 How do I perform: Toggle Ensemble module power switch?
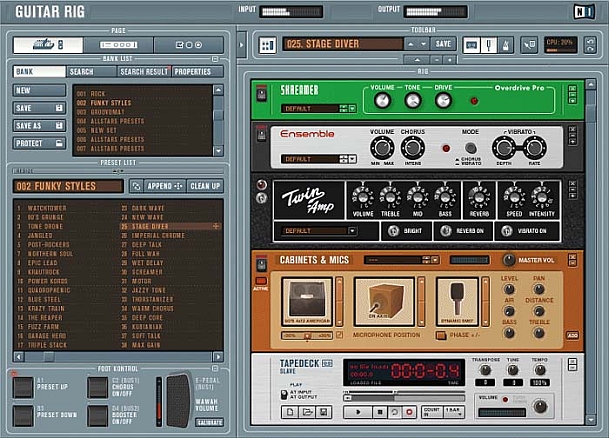(x=262, y=134)
